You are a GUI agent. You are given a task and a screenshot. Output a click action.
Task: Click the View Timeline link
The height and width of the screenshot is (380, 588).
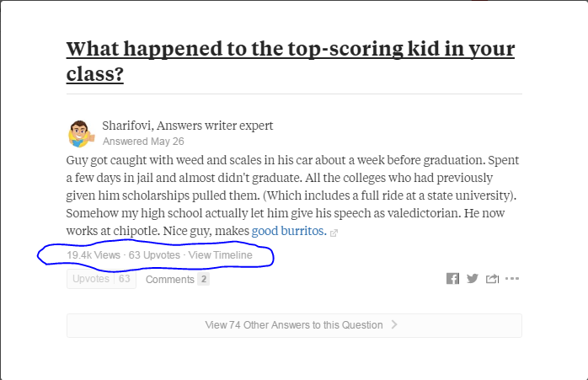[220, 254]
